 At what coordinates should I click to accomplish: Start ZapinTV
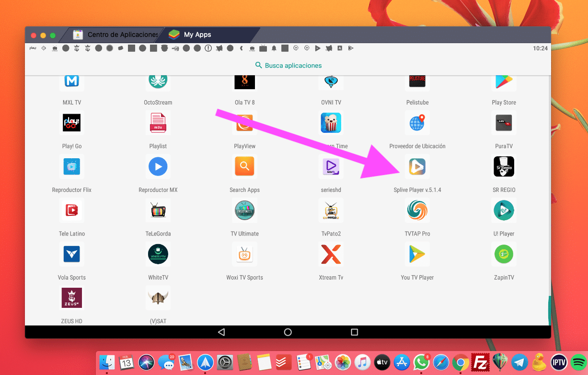[504, 254]
